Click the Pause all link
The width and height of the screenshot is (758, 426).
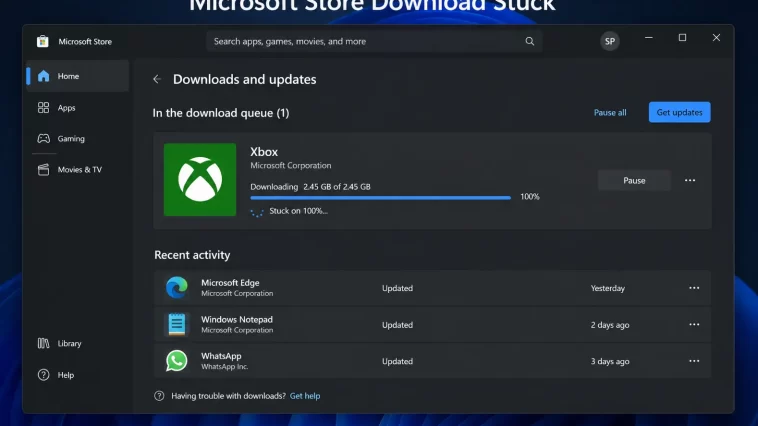pyautogui.click(x=610, y=112)
